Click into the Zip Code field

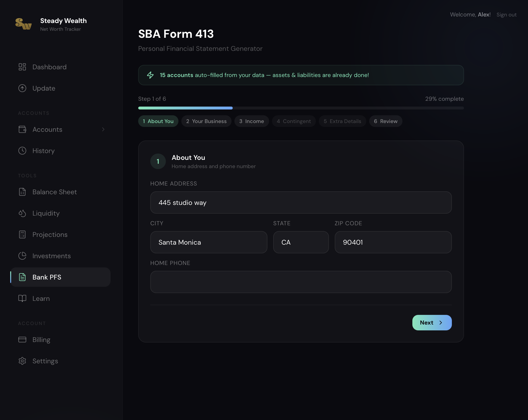pyautogui.click(x=393, y=242)
